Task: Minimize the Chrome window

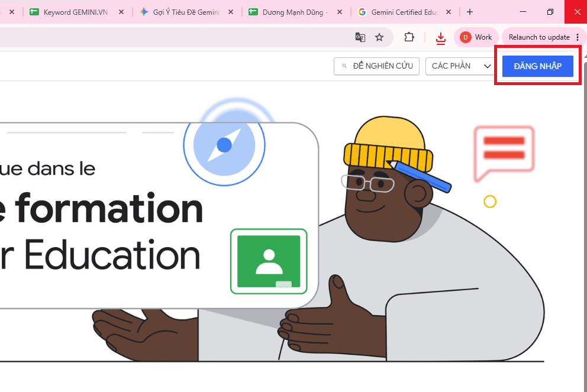Action: pos(523,12)
